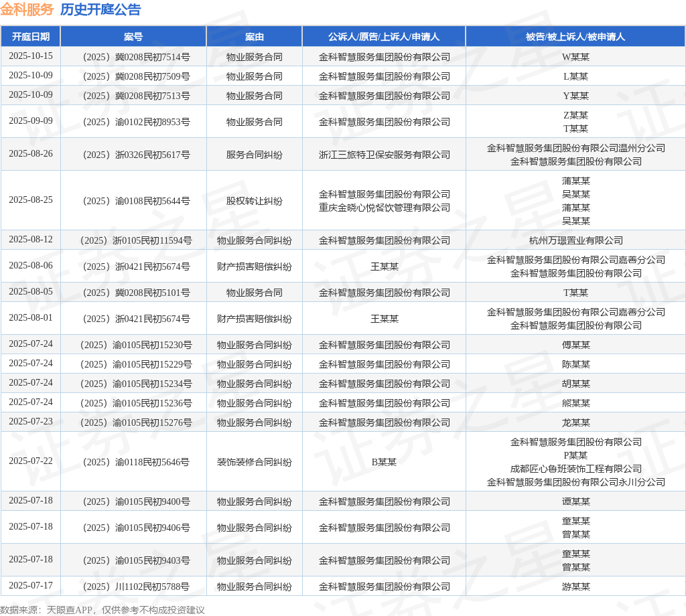Click the 数据来源 footer note

[x=102, y=609]
